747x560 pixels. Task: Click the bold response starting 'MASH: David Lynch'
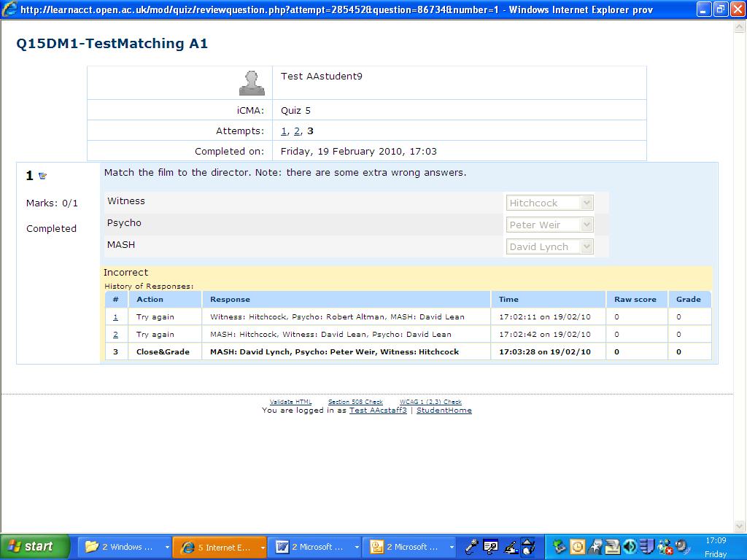[334, 352]
